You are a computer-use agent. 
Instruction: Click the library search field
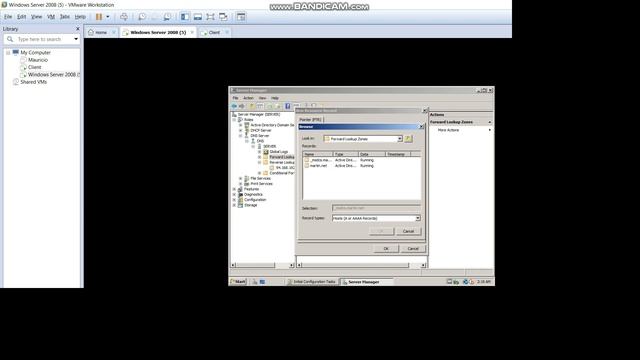click(x=40, y=39)
